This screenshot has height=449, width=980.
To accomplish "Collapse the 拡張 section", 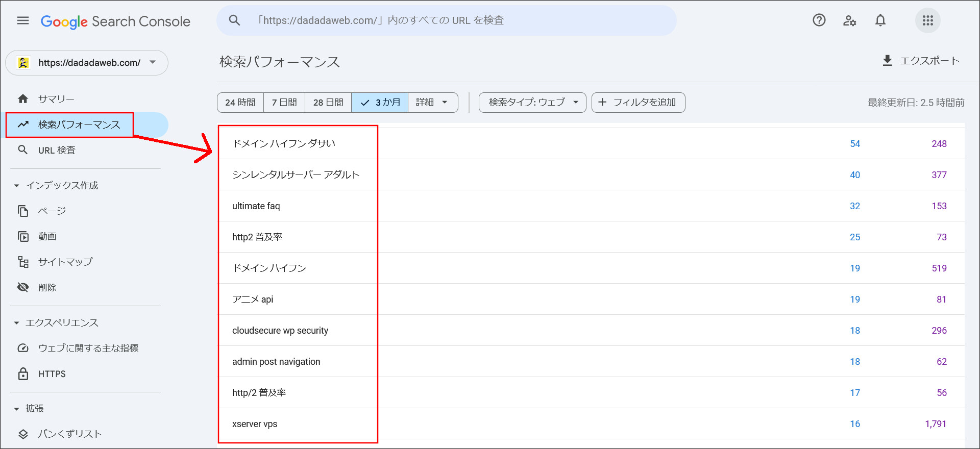I will pos(16,409).
